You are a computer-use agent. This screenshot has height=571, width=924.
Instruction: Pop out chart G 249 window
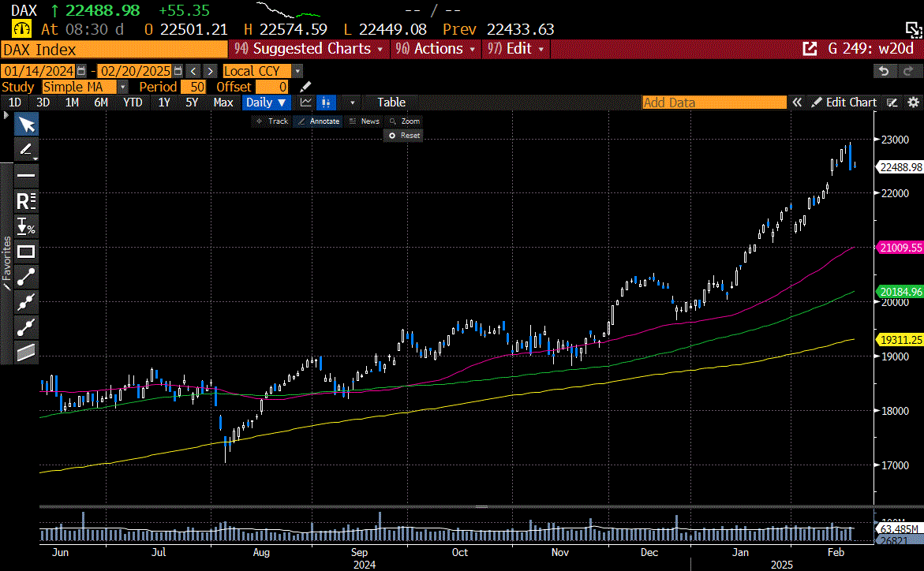[x=810, y=49]
